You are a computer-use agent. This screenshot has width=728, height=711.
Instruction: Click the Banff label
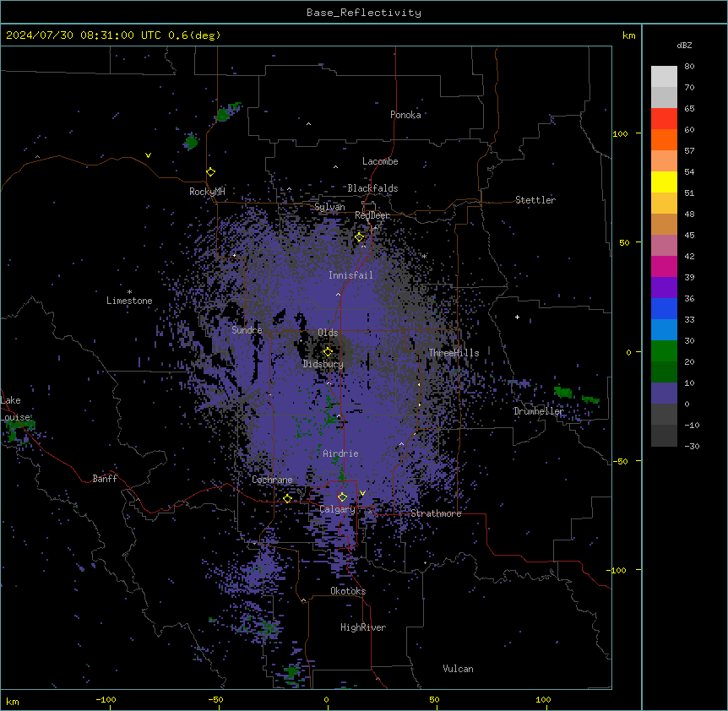click(105, 479)
